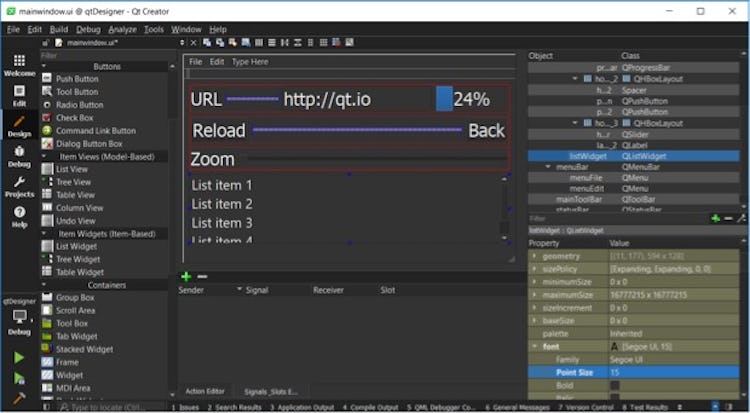Click Break Layout toolbar icon

336,43
